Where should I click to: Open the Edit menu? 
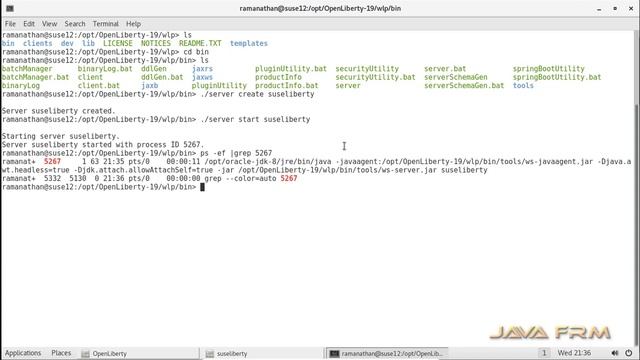[x=29, y=24]
